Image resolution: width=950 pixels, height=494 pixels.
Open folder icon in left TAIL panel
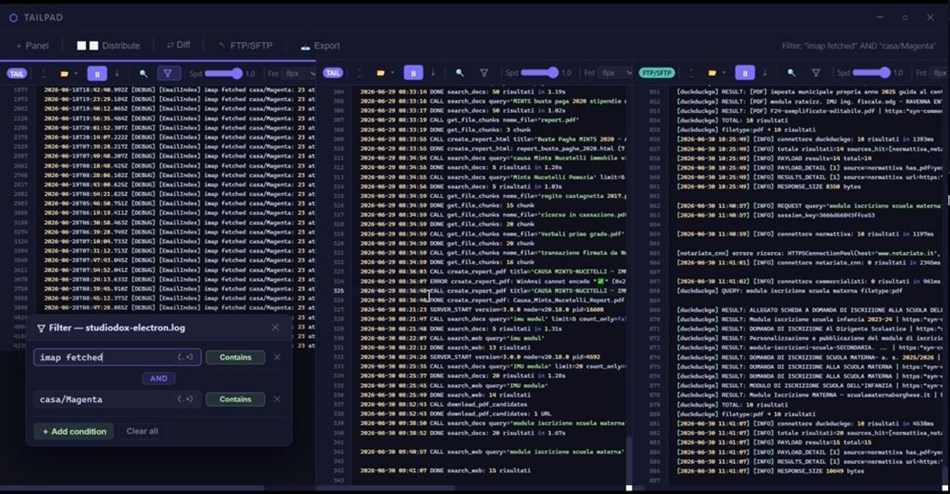pyautogui.click(x=64, y=73)
